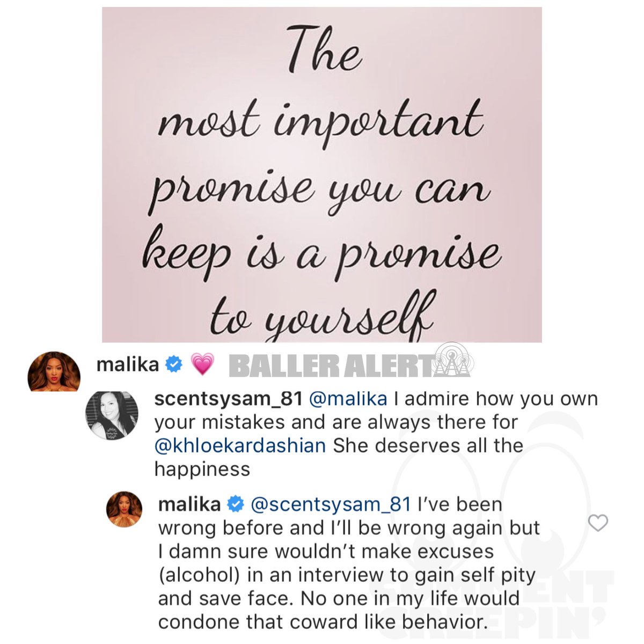The image size is (644, 644).
Task: Tap the promise-to-yourself quote image
Action: [x=322, y=175]
